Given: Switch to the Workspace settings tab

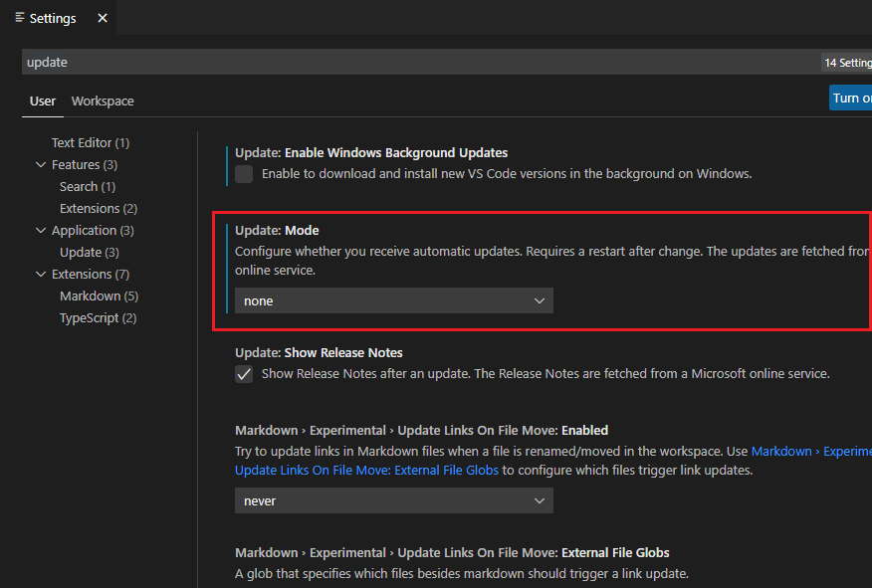Looking at the screenshot, I should pyautogui.click(x=103, y=101).
